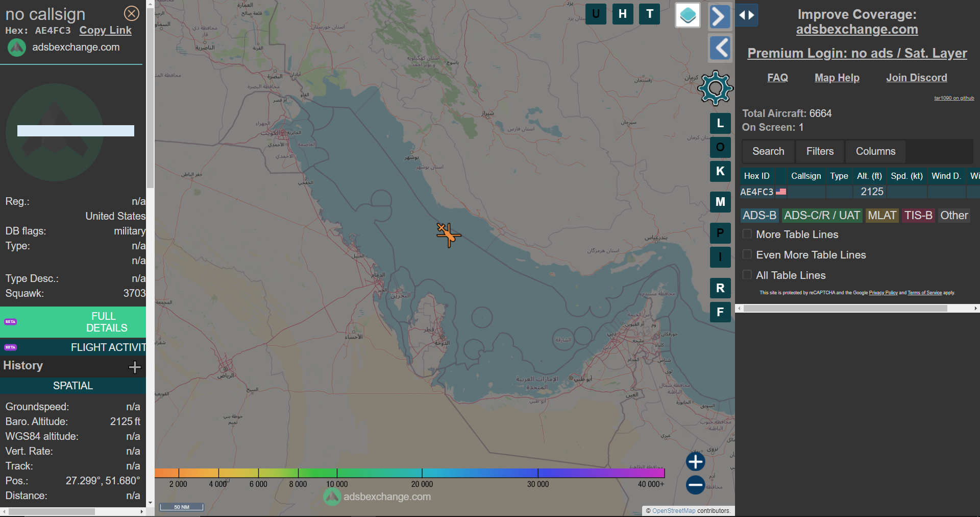
Task: Click the adsbexchange logo in info panel
Action: pos(16,48)
